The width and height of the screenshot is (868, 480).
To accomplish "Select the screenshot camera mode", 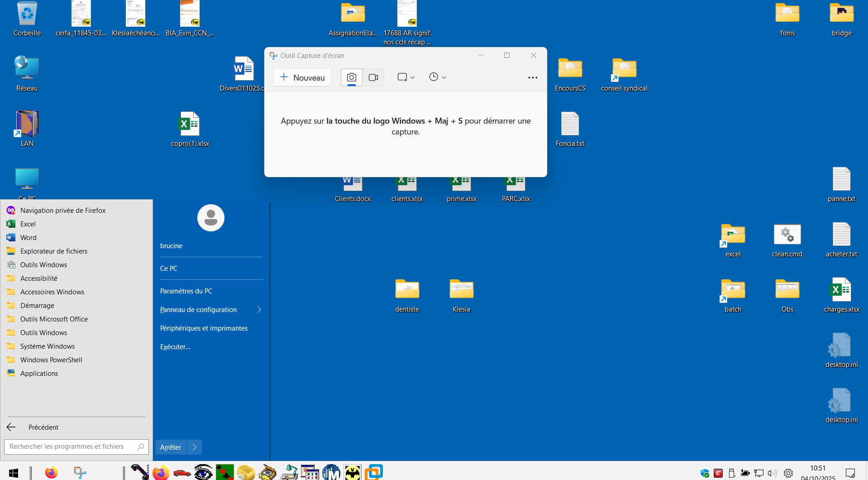I will point(351,77).
